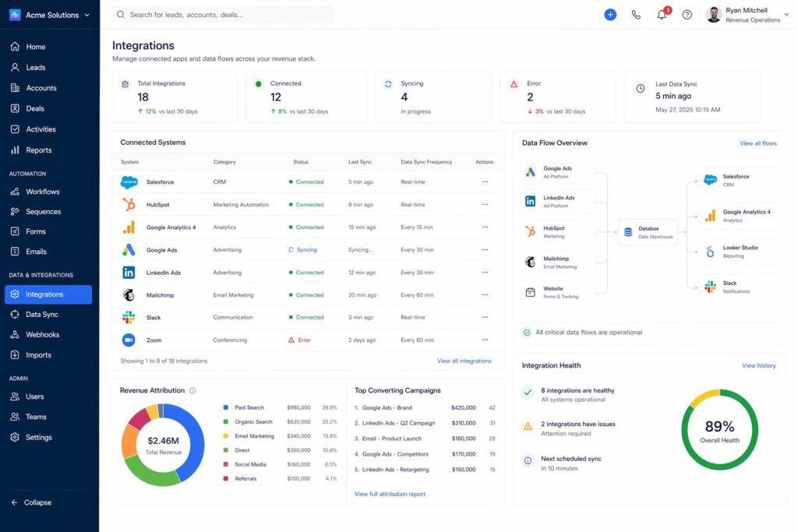Go to Home in sidebar
Image resolution: width=798 pixels, height=532 pixels.
click(48, 47)
